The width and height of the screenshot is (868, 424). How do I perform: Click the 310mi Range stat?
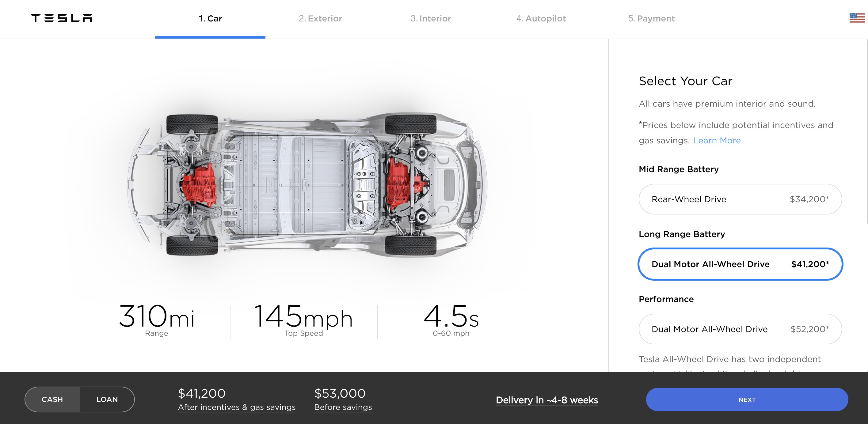click(x=157, y=318)
